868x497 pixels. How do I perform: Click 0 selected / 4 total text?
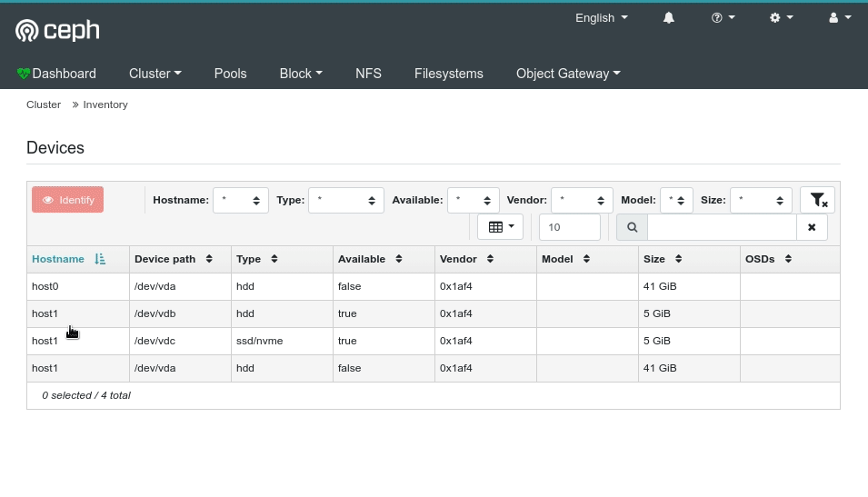pyautogui.click(x=86, y=396)
